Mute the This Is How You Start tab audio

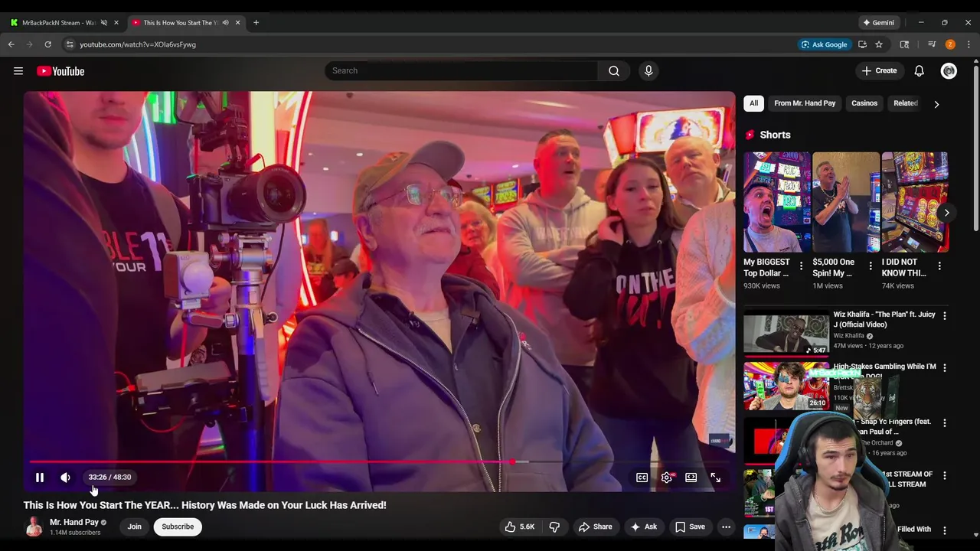(225, 22)
